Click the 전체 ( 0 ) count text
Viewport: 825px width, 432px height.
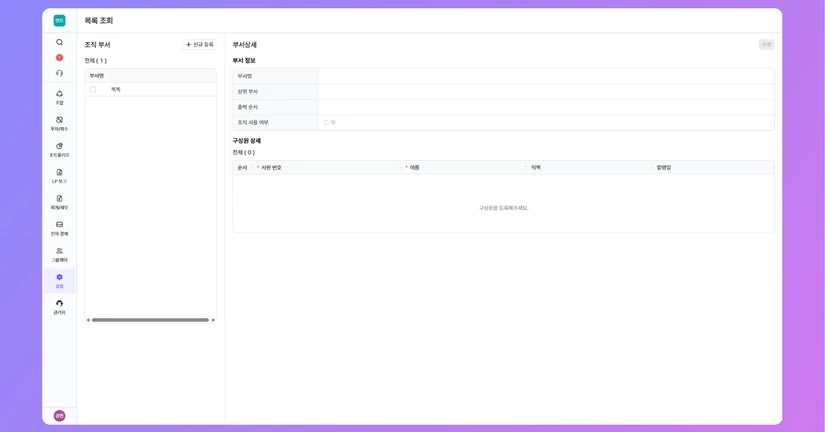pyautogui.click(x=244, y=153)
